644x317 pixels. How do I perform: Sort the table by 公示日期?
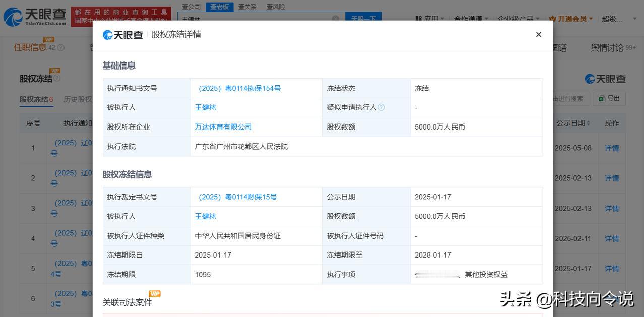573,123
